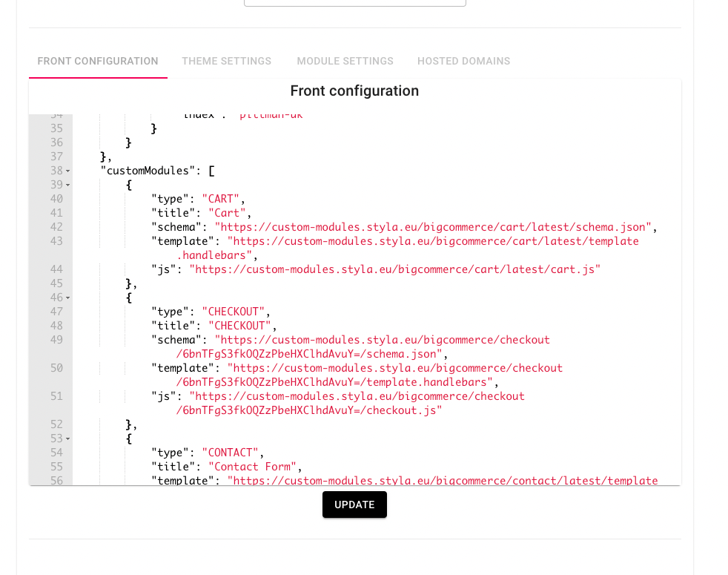Click line number 40 in the gutter
The image size is (728, 575).
click(56, 198)
